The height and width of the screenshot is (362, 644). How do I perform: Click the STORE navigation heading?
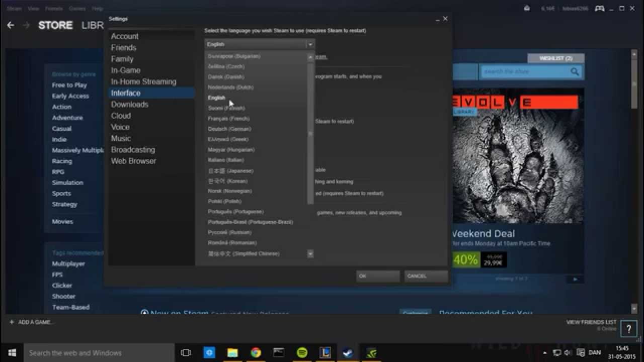(x=55, y=25)
